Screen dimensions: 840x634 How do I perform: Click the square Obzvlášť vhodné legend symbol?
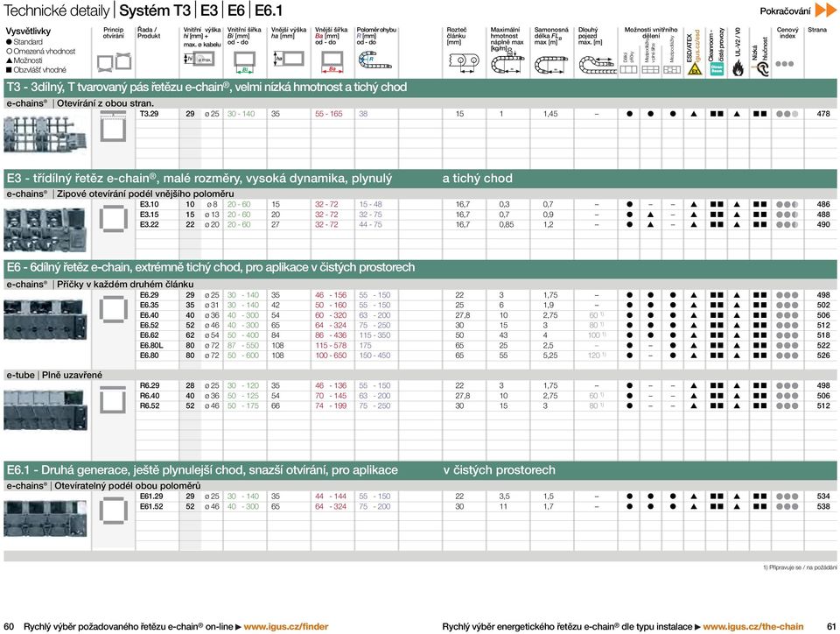click(9, 70)
